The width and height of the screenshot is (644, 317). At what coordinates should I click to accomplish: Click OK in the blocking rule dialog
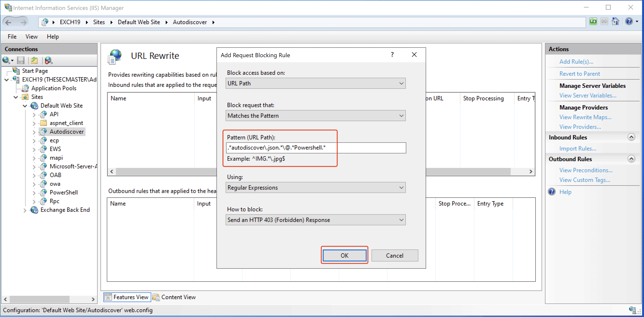[x=344, y=255]
